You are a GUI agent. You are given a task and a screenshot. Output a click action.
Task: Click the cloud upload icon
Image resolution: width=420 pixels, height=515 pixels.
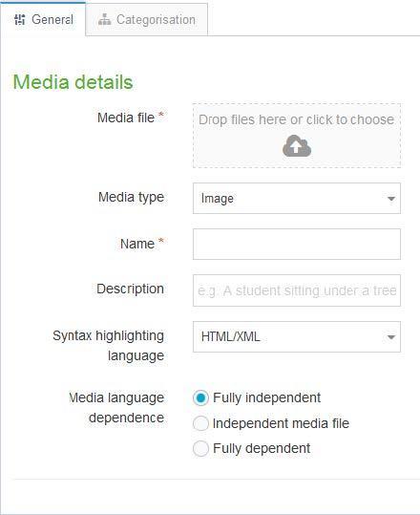coord(297,146)
